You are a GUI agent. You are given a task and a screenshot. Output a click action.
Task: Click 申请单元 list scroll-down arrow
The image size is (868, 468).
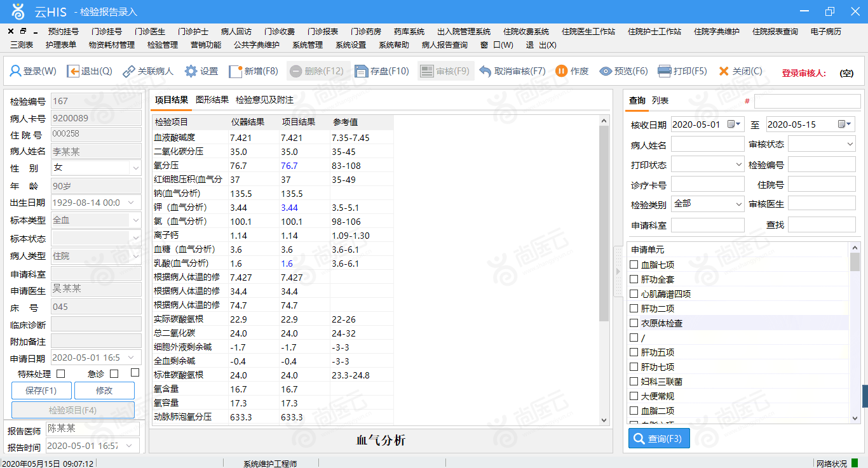(x=855, y=418)
